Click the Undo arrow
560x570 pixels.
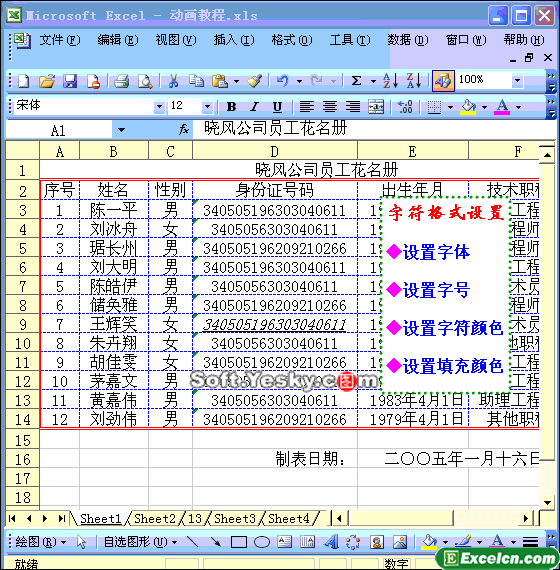click(x=283, y=81)
